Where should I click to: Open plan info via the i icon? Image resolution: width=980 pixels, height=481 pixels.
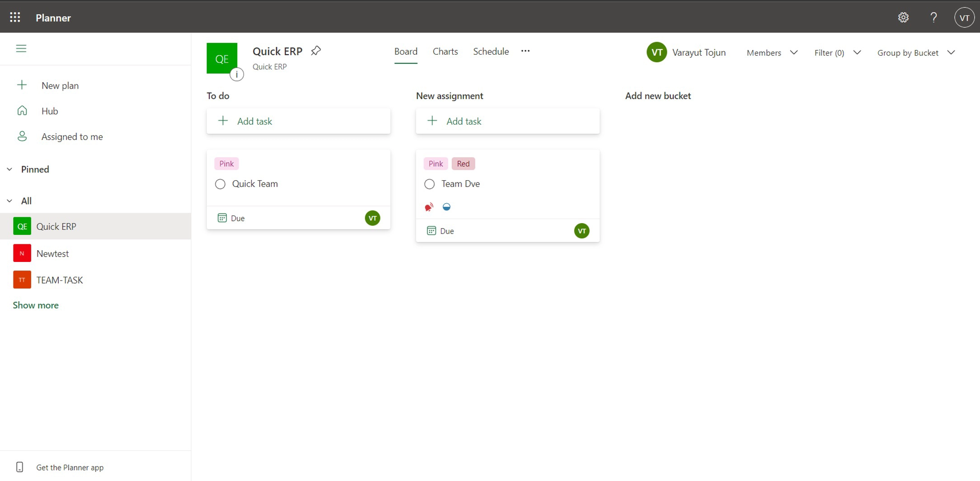pos(237,75)
